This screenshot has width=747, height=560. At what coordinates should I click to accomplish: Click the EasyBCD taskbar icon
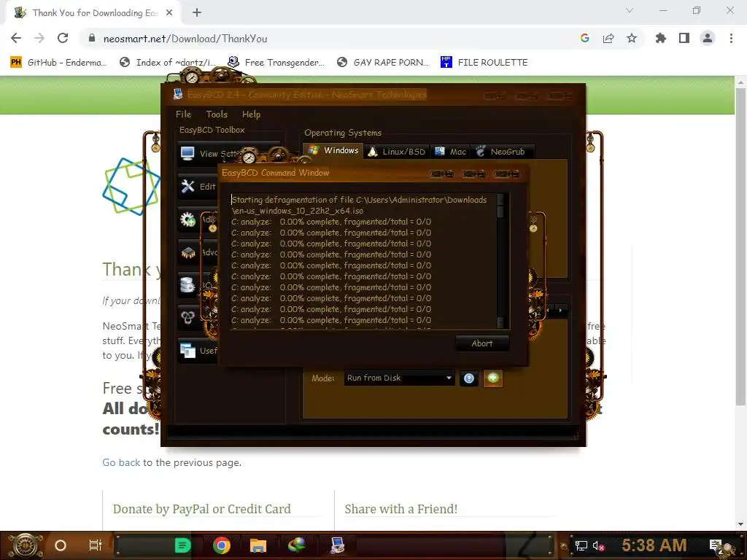(x=337, y=545)
